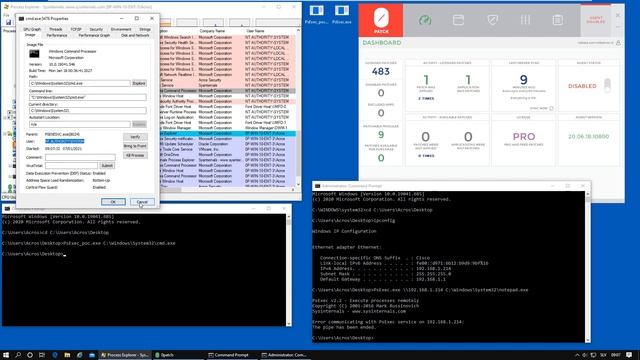Screen dimensions: 640x360
Task: Click the Comment input field
Action: [x=80, y=157]
